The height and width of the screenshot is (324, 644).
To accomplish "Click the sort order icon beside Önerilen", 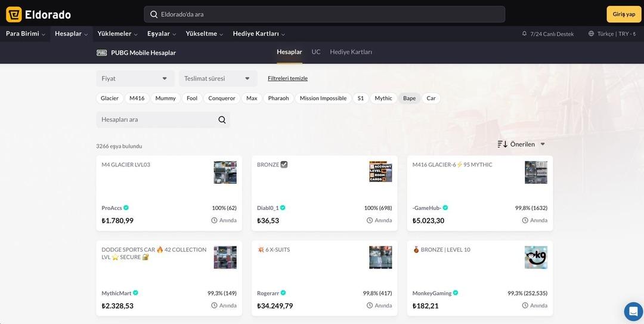I will pos(502,144).
